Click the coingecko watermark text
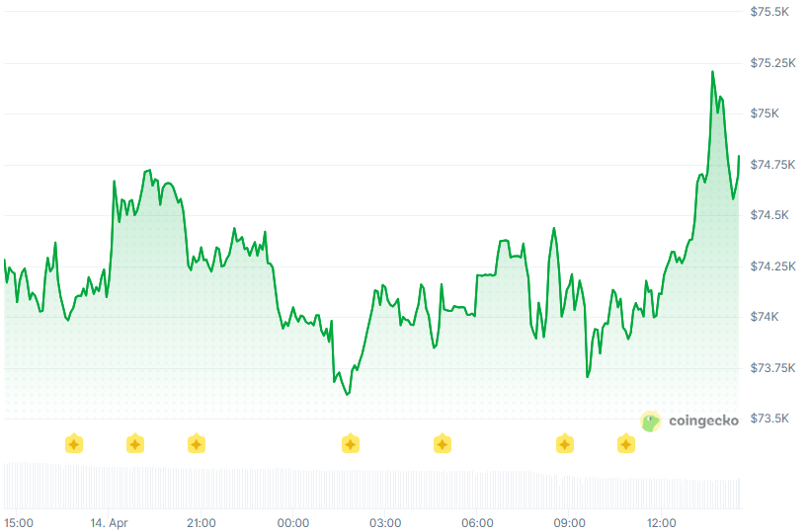Screen dimensions: 808x532 point(703,421)
